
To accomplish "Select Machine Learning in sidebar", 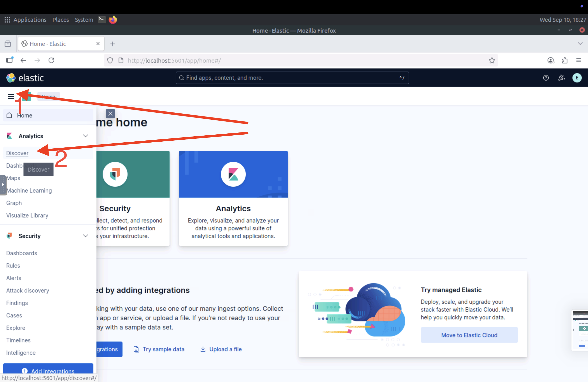I will 29,190.
